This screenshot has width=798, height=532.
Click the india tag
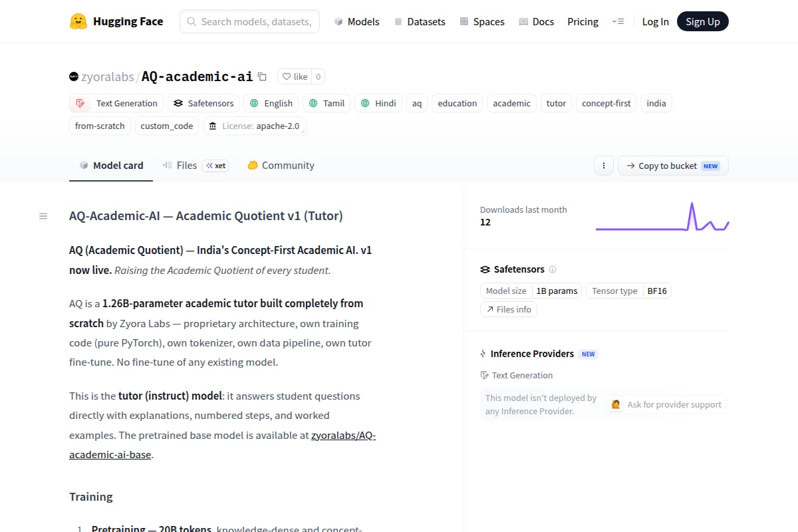(x=656, y=103)
